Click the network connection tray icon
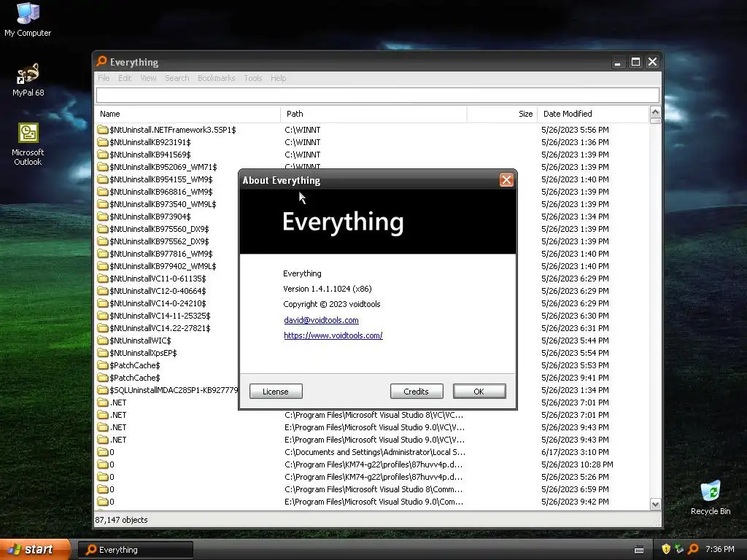The height and width of the screenshot is (560, 747). [x=679, y=549]
